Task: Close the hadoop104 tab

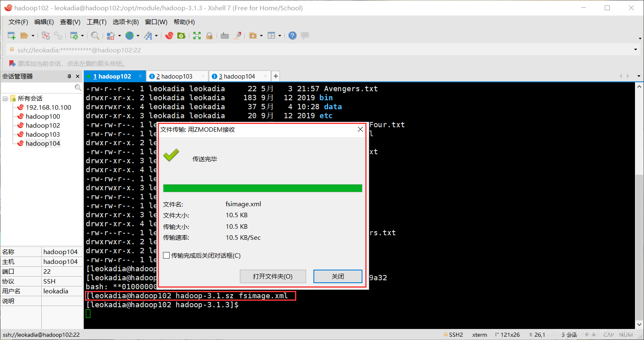Action: click(x=266, y=76)
